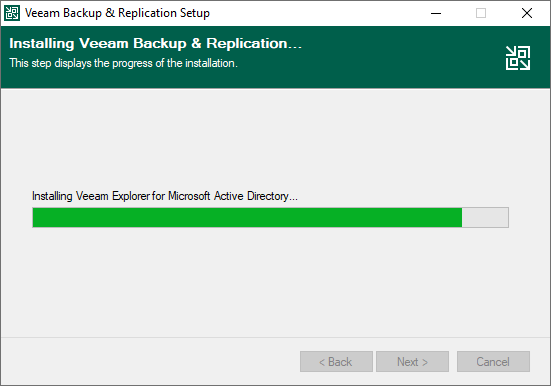The width and height of the screenshot is (551, 386).
Task: Click the word 'Setup' in the title bar
Action: (x=195, y=13)
